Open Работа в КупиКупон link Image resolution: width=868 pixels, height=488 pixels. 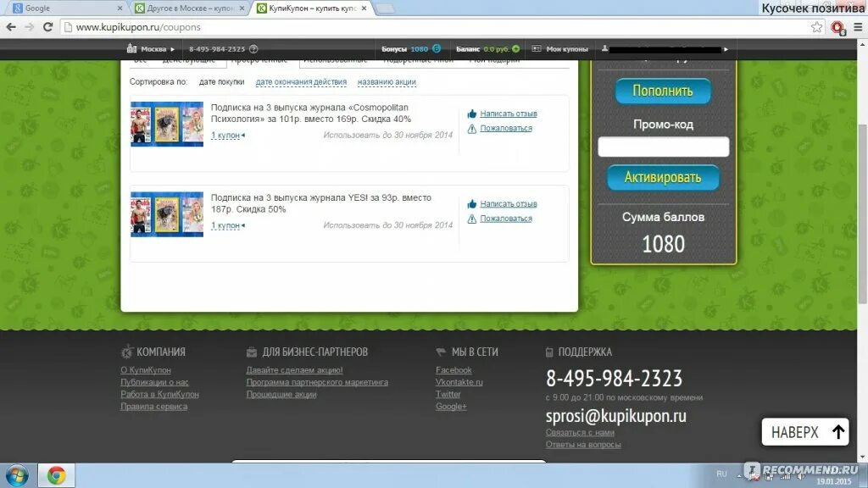tap(159, 394)
